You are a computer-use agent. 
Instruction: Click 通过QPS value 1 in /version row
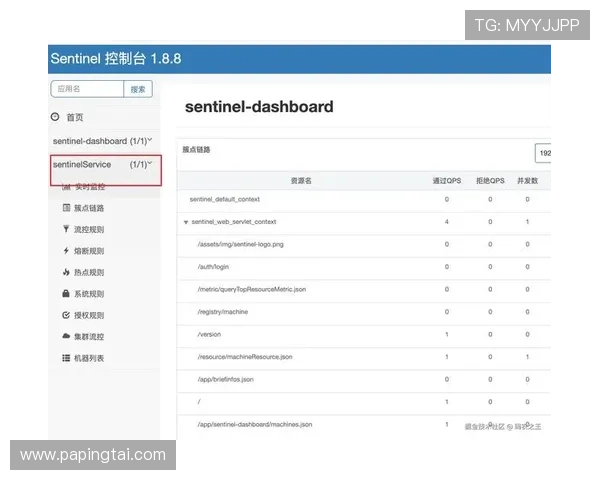(447, 334)
